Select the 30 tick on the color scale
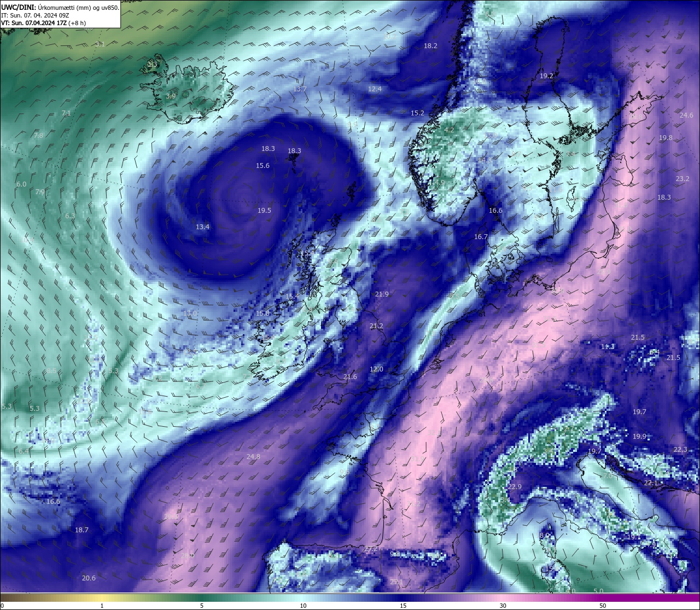The width and height of the screenshot is (700, 610). pos(503,606)
